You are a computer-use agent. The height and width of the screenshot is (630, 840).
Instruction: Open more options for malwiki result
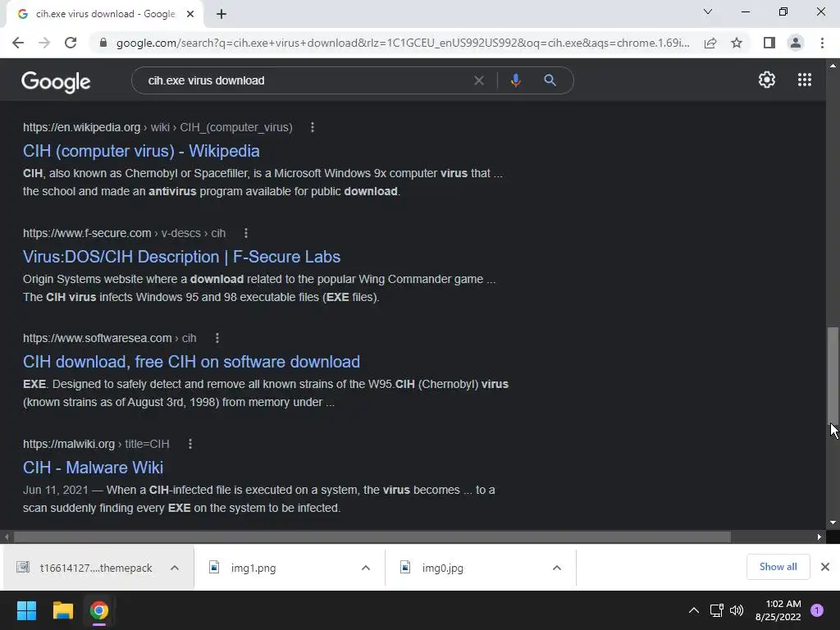pos(190,444)
